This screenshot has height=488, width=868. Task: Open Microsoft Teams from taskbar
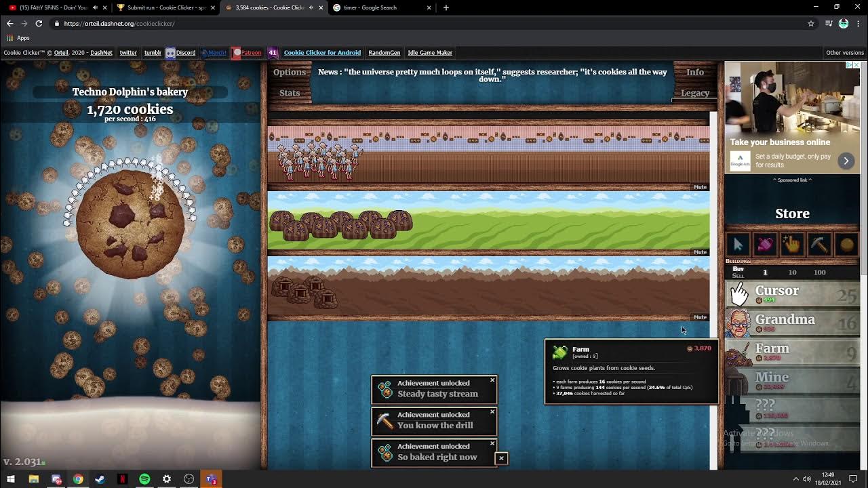point(211,479)
